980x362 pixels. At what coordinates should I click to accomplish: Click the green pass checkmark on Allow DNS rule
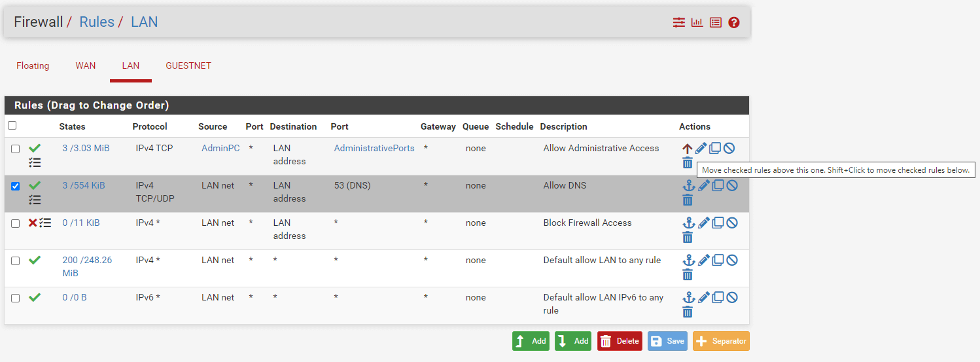[x=35, y=186]
